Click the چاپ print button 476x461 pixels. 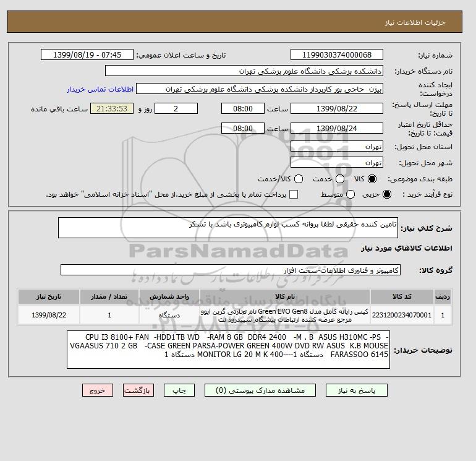click(179, 390)
